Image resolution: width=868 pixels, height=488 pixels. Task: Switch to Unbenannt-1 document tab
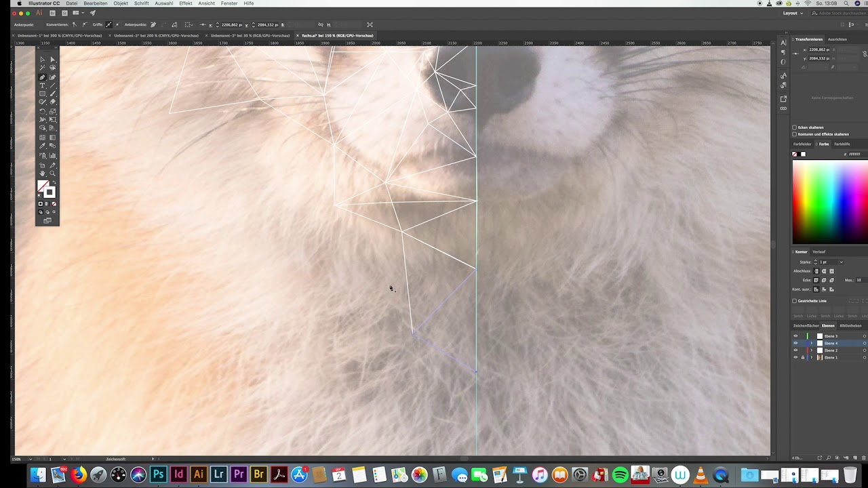60,35
